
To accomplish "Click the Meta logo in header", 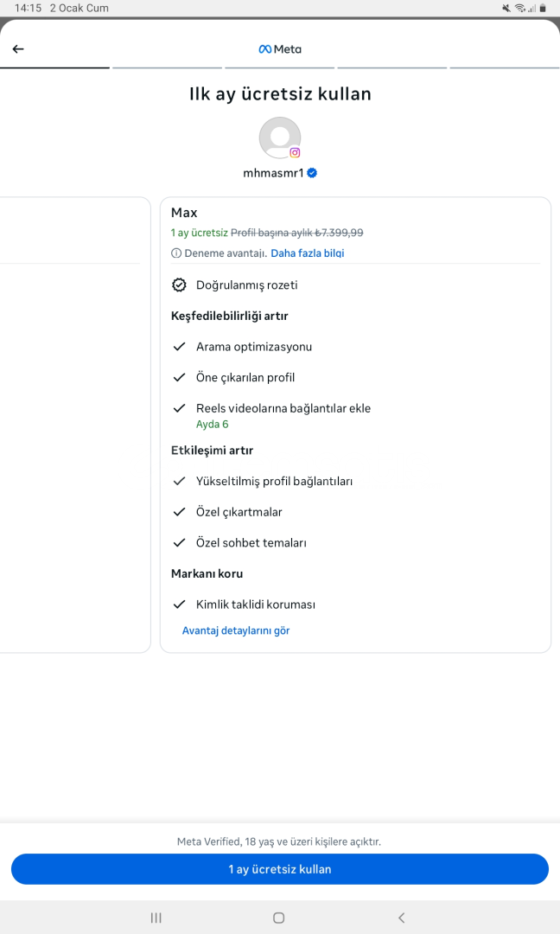I will pyautogui.click(x=280, y=49).
